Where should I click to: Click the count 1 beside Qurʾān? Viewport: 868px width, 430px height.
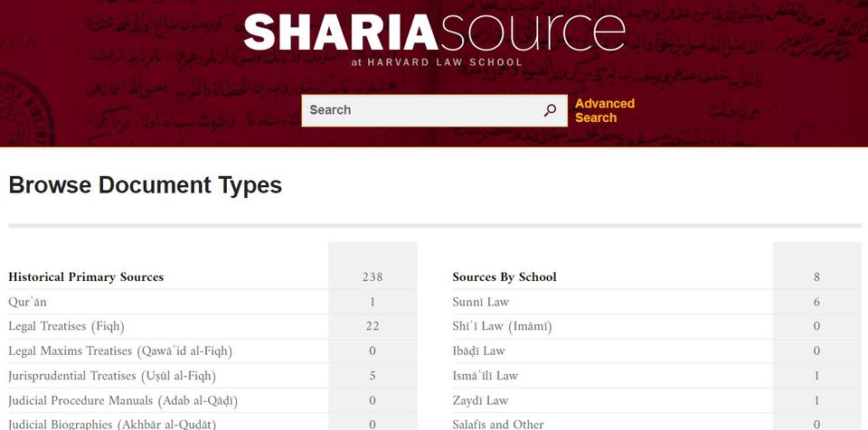373,302
